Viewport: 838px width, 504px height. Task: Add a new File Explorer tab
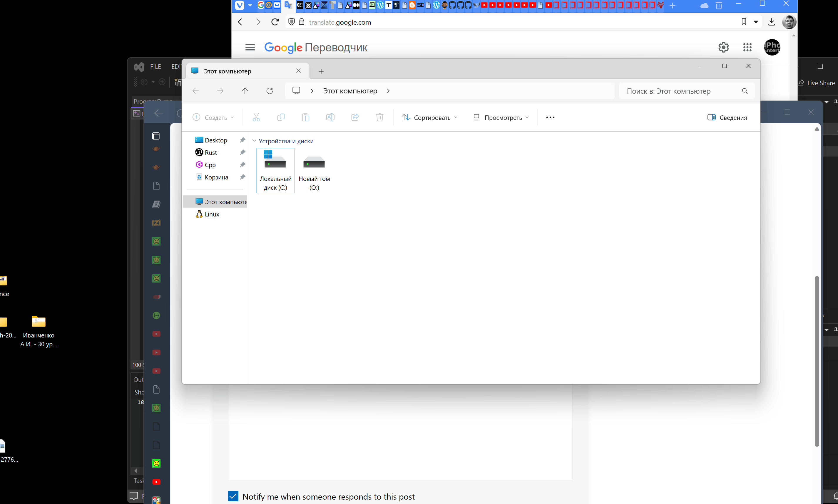[x=321, y=71]
